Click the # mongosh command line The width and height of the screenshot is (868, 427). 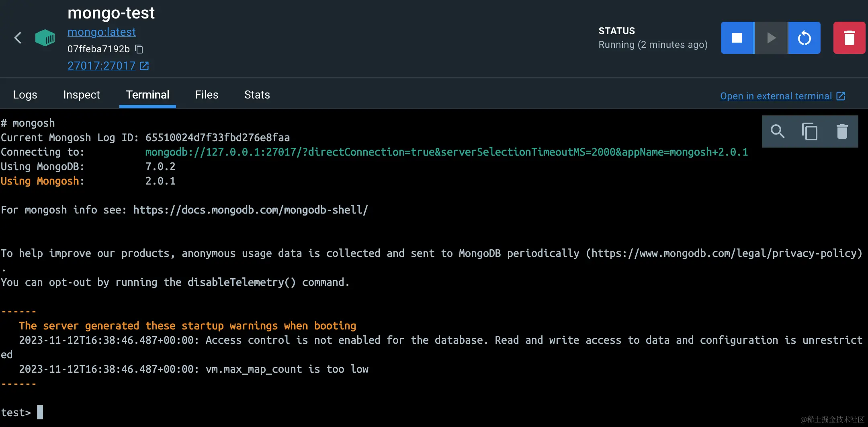pyautogui.click(x=28, y=123)
